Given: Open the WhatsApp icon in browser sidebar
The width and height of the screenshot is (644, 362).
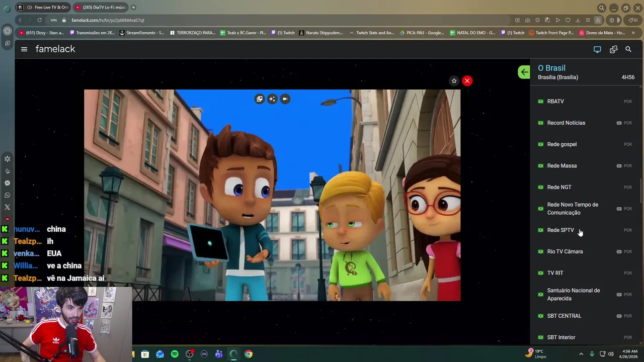Looking at the screenshot, I should pyautogui.click(x=7, y=195).
